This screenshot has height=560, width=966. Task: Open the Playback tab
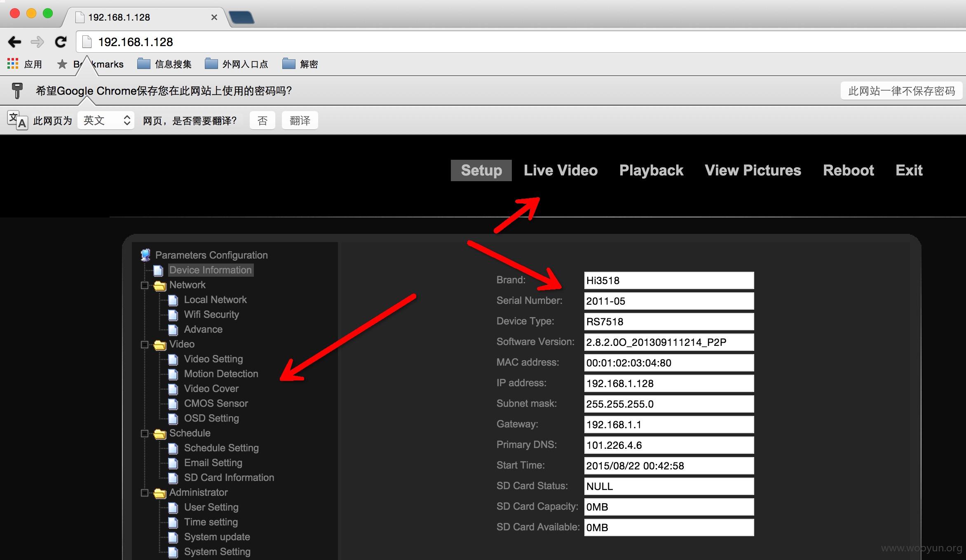pos(651,170)
